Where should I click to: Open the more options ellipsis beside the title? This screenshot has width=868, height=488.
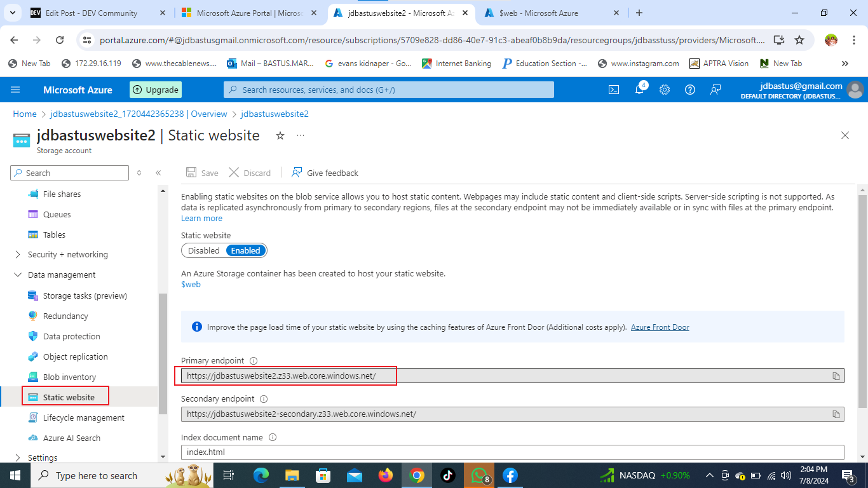[301, 135]
